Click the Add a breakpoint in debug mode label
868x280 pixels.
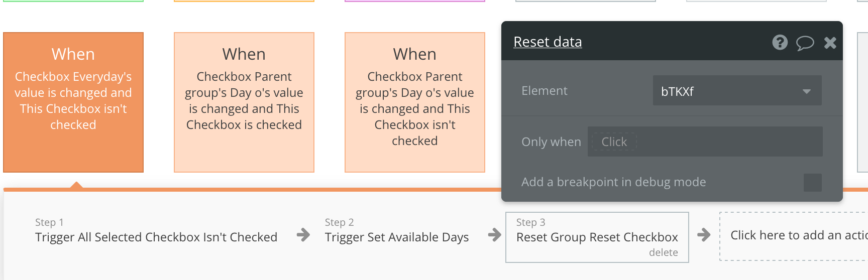tap(613, 182)
